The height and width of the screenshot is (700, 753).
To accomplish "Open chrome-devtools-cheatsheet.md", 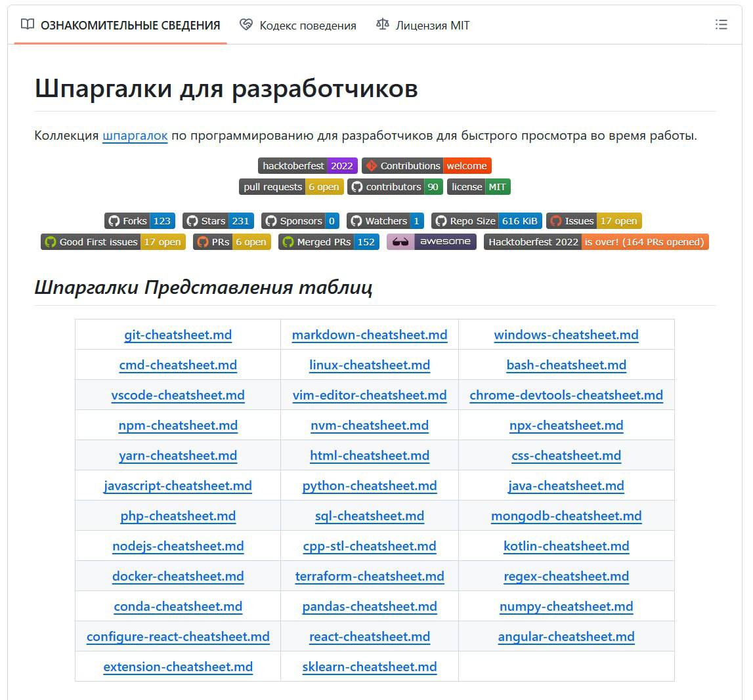I will (x=566, y=396).
